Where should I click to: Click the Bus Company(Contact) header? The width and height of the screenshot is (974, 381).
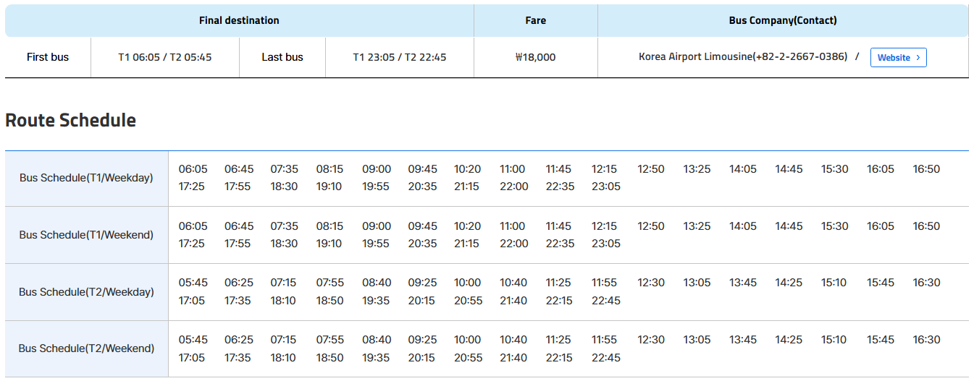(x=782, y=21)
